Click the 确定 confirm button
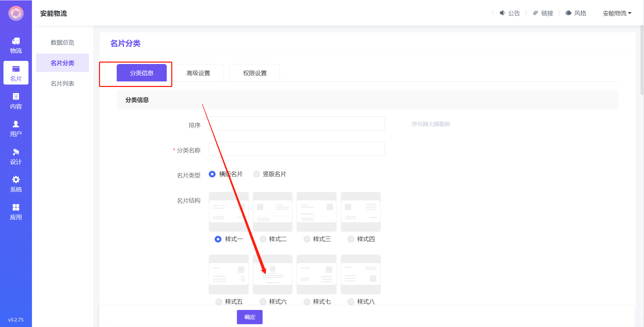The image size is (644, 327). click(x=249, y=317)
